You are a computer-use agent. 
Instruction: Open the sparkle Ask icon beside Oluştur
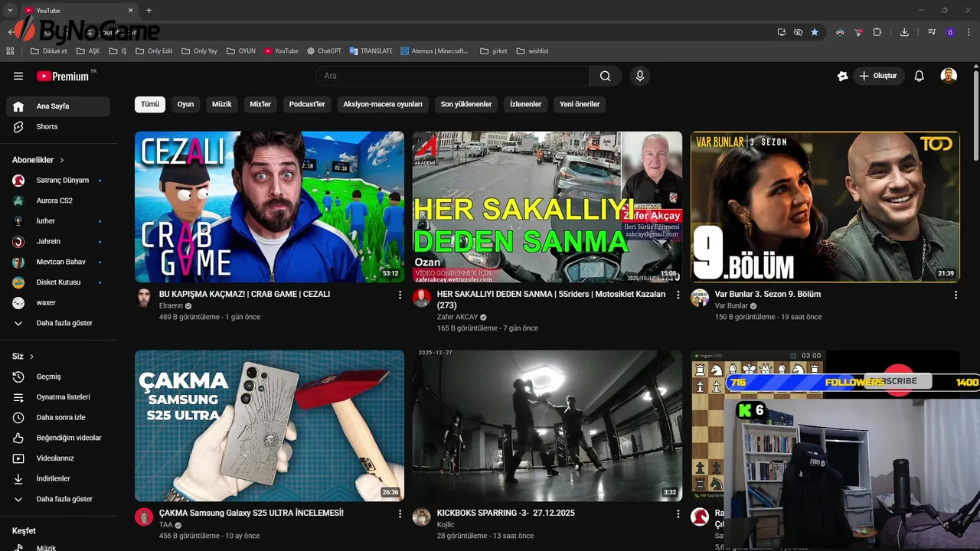click(x=842, y=76)
